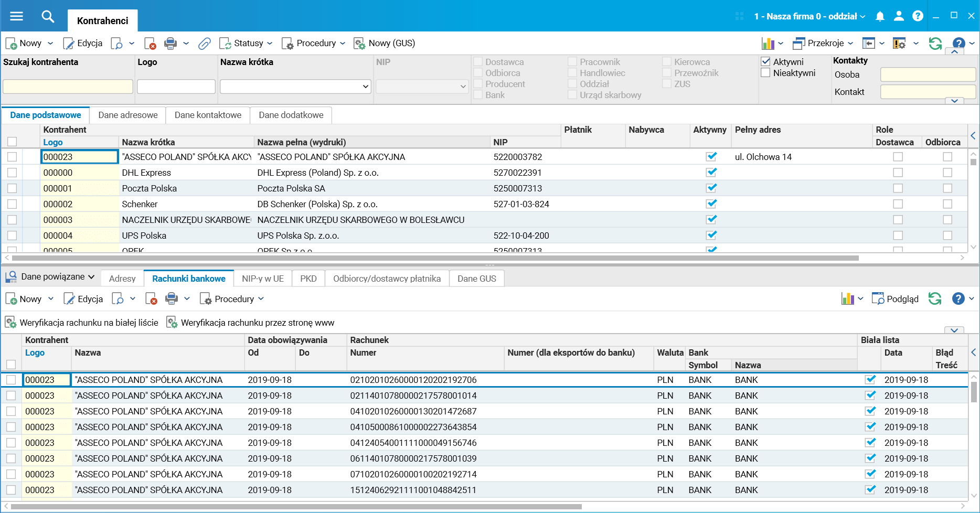
Task: Click the Szukaj kontrahenta search field
Action: click(68, 87)
